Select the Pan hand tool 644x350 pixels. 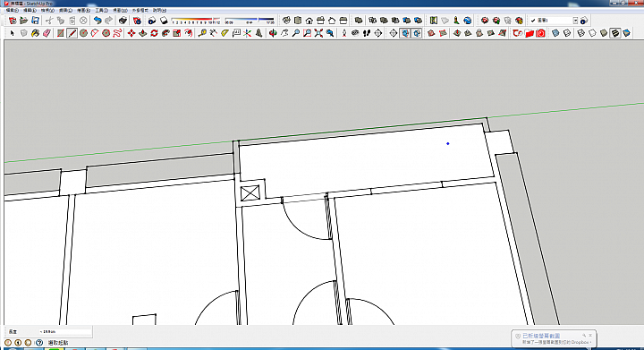[284, 33]
